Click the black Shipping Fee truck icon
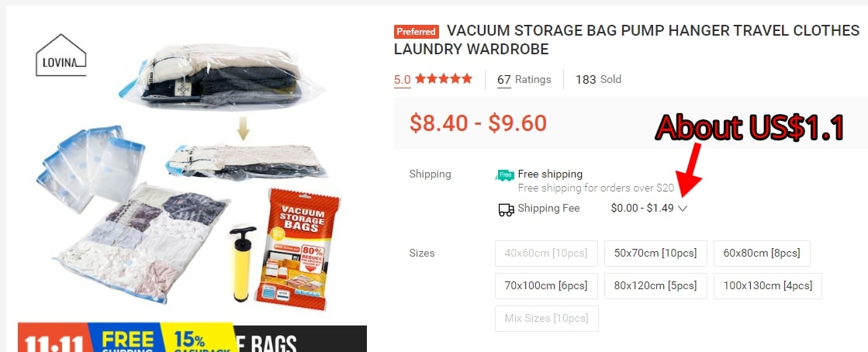868x352 pixels. click(x=506, y=210)
